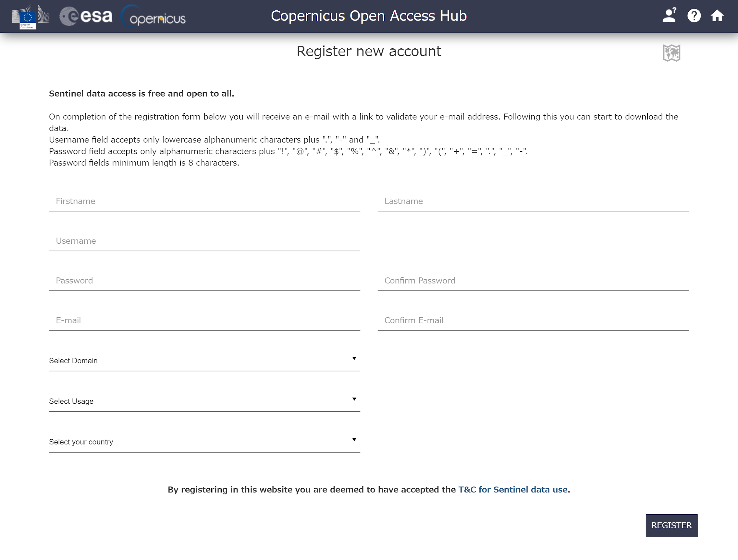This screenshot has width=738, height=560.
Task: Click the European Commission logo
Action: (30, 17)
